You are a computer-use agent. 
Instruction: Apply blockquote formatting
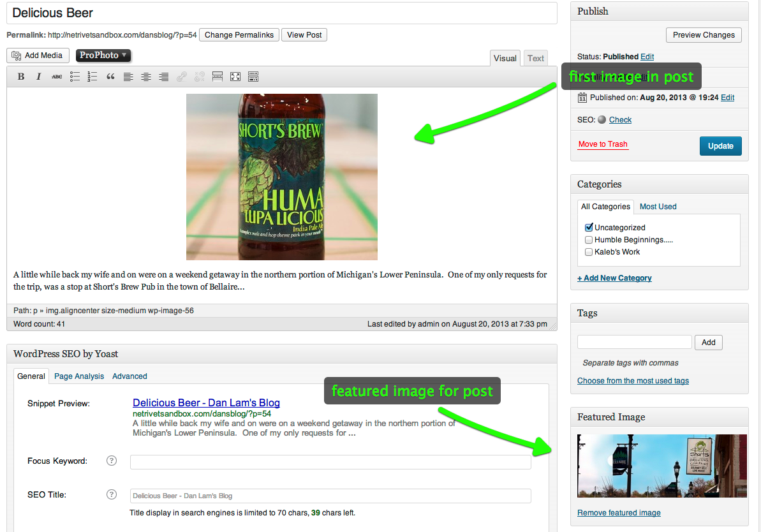[x=110, y=77]
